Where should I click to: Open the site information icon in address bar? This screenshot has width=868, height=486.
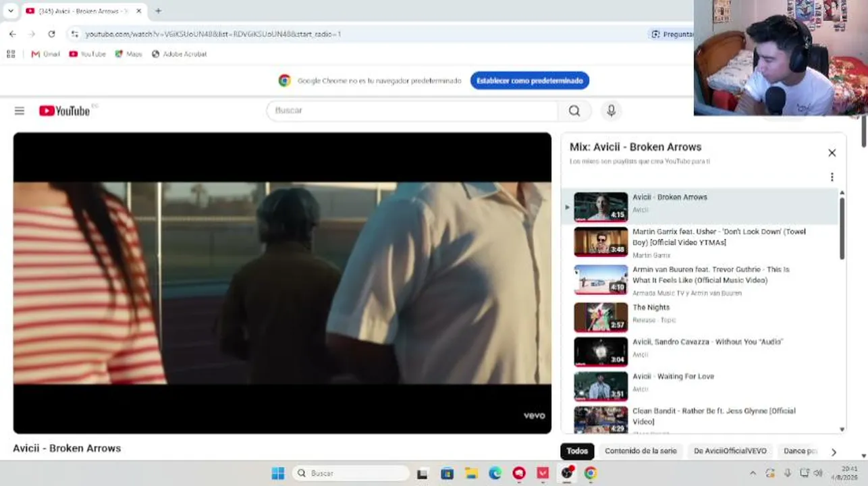(x=74, y=34)
